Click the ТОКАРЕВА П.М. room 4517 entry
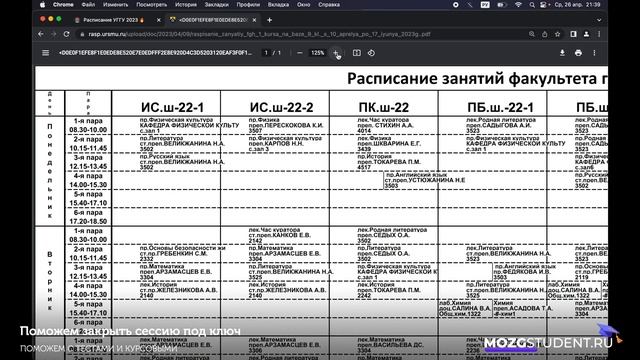Screen dimensions: 640x360 point(389,162)
